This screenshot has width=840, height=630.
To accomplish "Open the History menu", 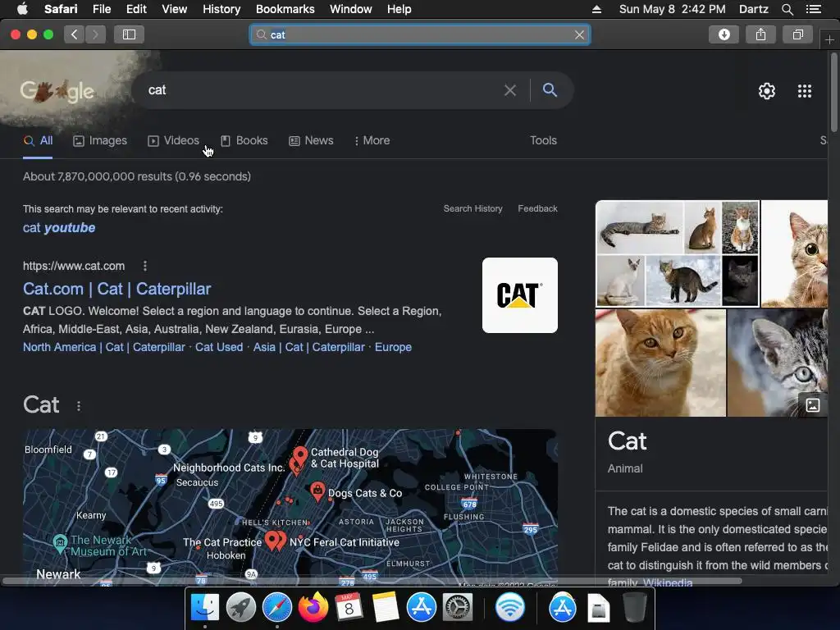I will pos(221,9).
